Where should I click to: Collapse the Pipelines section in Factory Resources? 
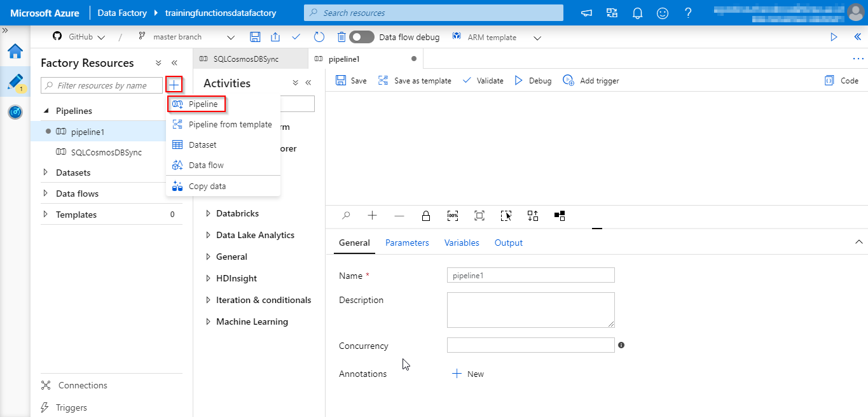(x=46, y=110)
